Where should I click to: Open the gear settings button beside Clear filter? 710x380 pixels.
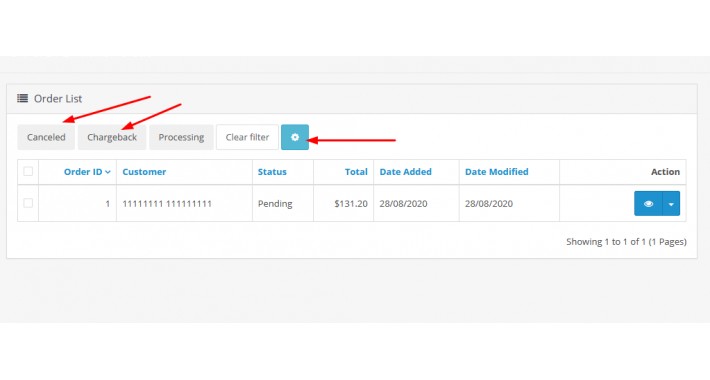click(x=295, y=137)
